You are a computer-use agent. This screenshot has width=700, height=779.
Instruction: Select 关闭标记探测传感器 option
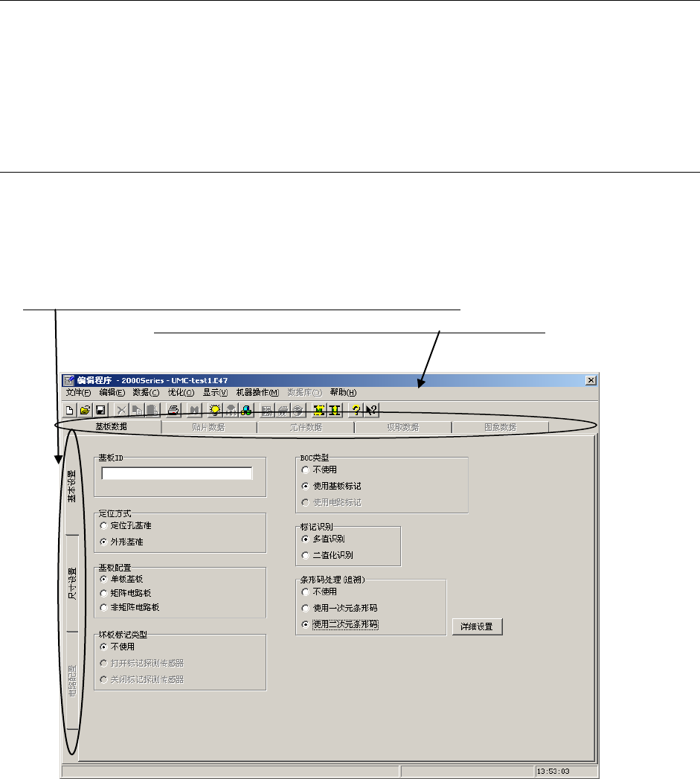pyautogui.click(x=142, y=679)
